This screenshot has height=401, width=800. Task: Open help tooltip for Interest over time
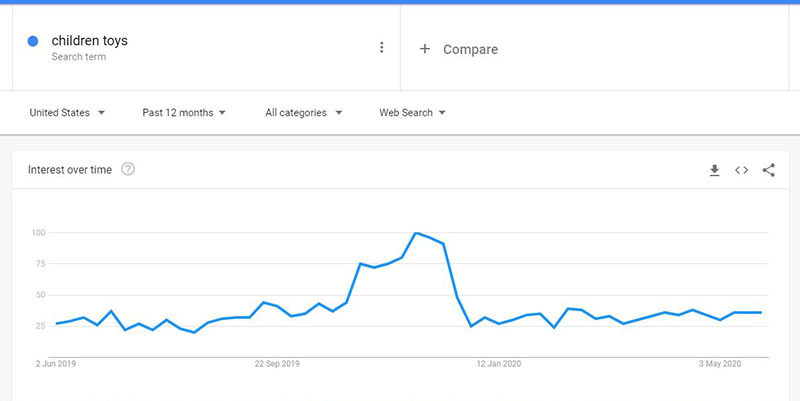point(128,169)
